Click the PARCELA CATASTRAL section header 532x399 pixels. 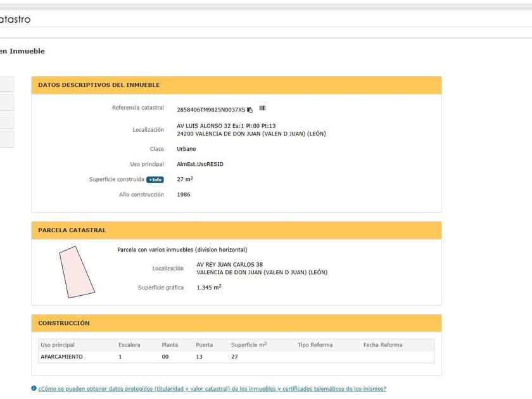click(236, 231)
